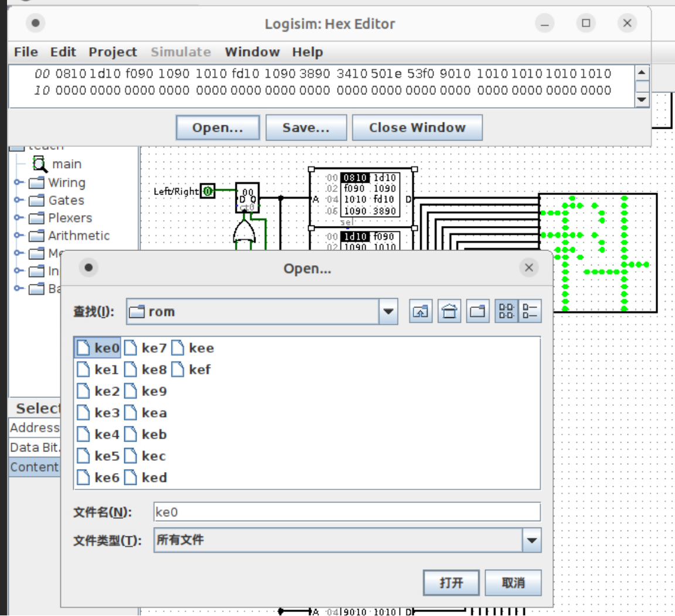Viewport: 675px width, 616px height.
Task: Click the 文件名 filename input field
Action: (x=347, y=512)
